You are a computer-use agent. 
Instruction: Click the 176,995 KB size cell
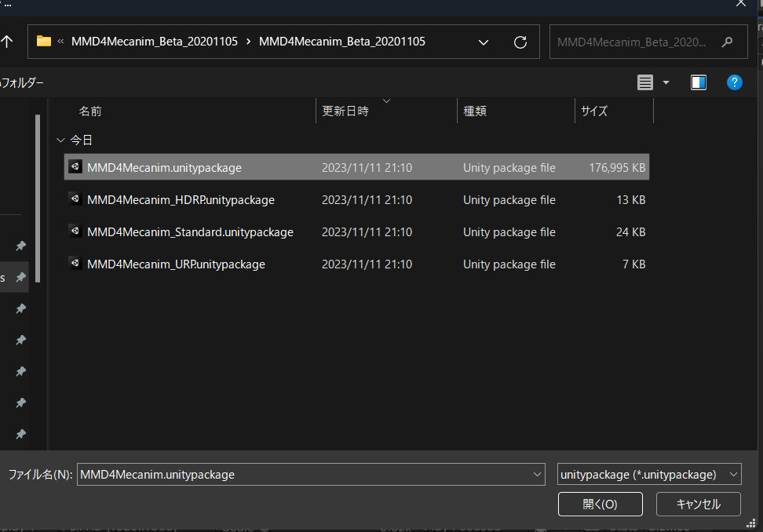(x=617, y=168)
